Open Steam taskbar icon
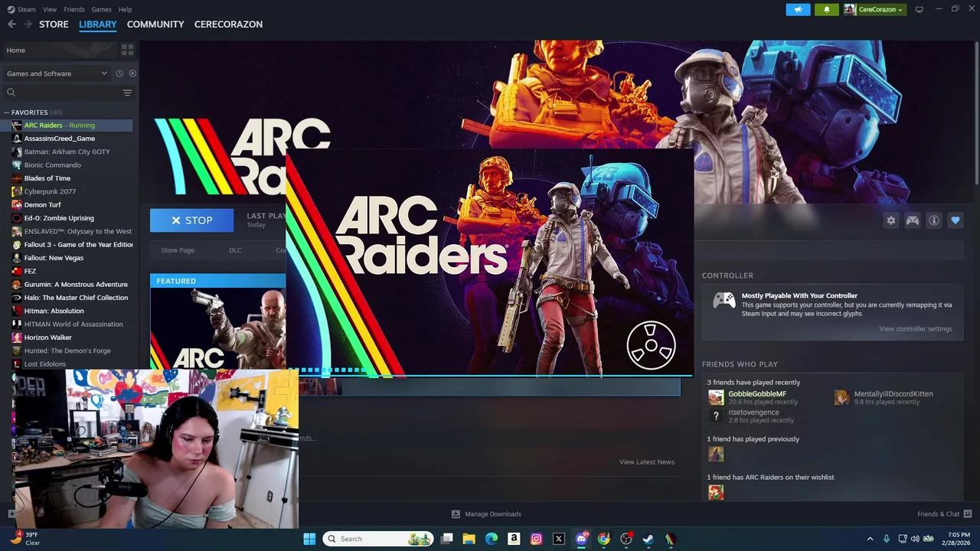Screen dimensions: 980x551 pyautogui.click(x=648, y=539)
